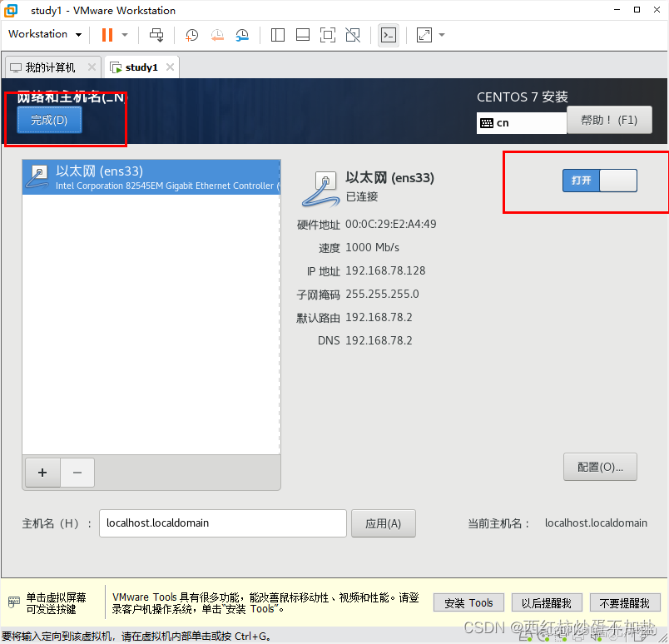This screenshot has height=644, width=669.
Task: Pause the virtual machine with the orange pause icon
Action: 107,35
